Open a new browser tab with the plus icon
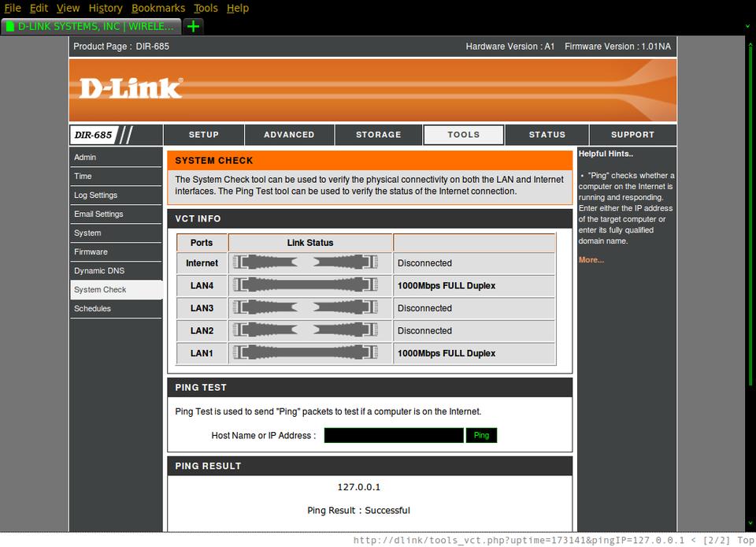756x547 pixels. 193,27
